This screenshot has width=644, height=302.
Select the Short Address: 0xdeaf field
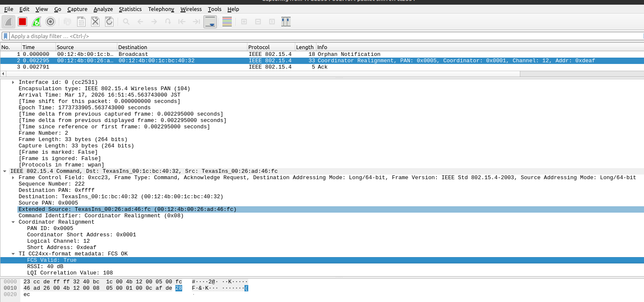point(62,247)
